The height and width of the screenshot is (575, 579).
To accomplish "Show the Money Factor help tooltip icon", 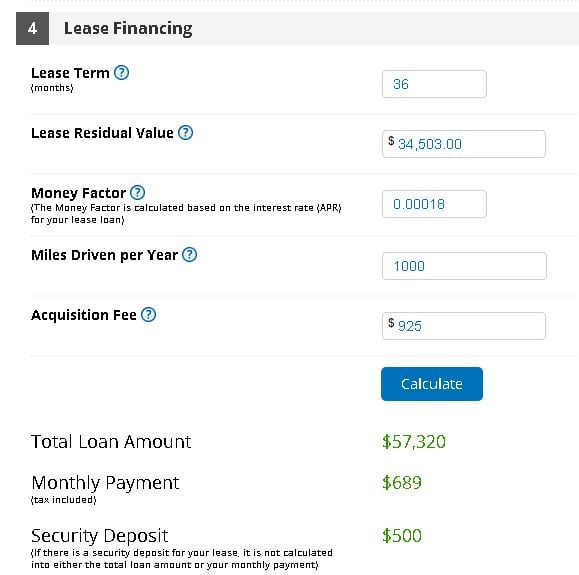I will (x=138, y=192).
